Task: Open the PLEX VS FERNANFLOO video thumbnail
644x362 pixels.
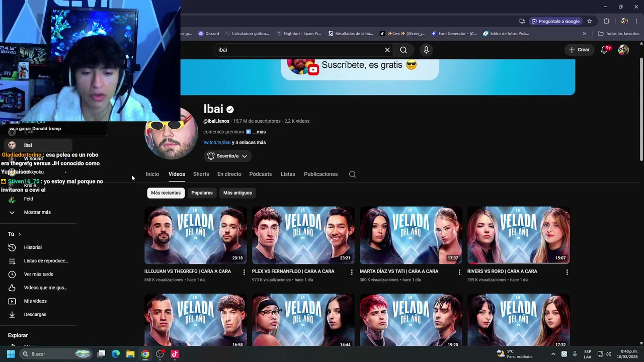Action: click(x=303, y=235)
